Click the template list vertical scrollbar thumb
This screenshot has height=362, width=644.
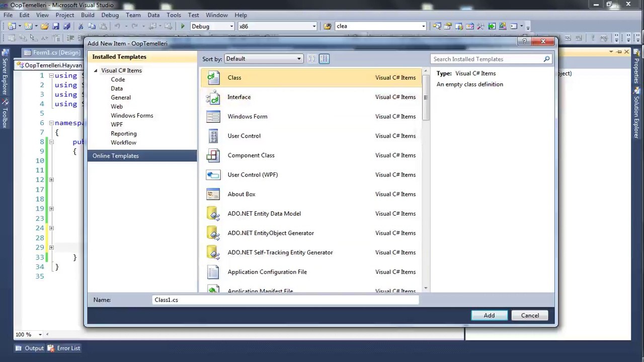click(426, 97)
